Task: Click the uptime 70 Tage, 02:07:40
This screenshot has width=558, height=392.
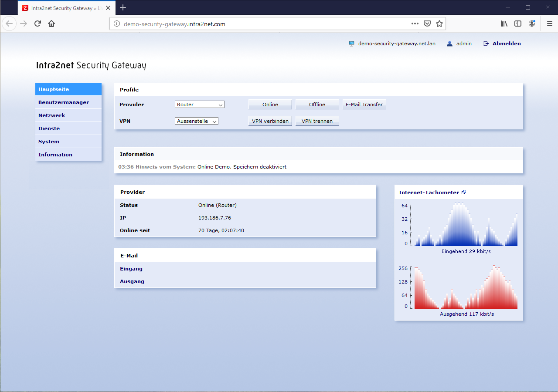Action: point(221,230)
